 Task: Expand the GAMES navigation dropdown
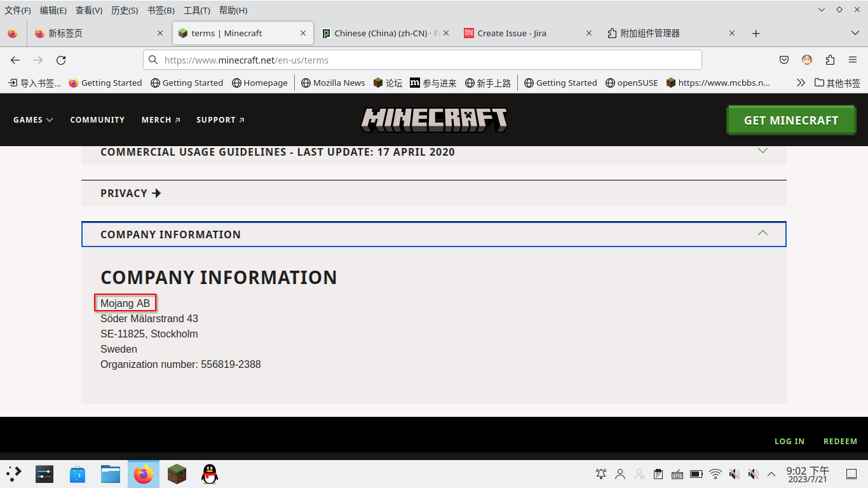tap(33, 119)
